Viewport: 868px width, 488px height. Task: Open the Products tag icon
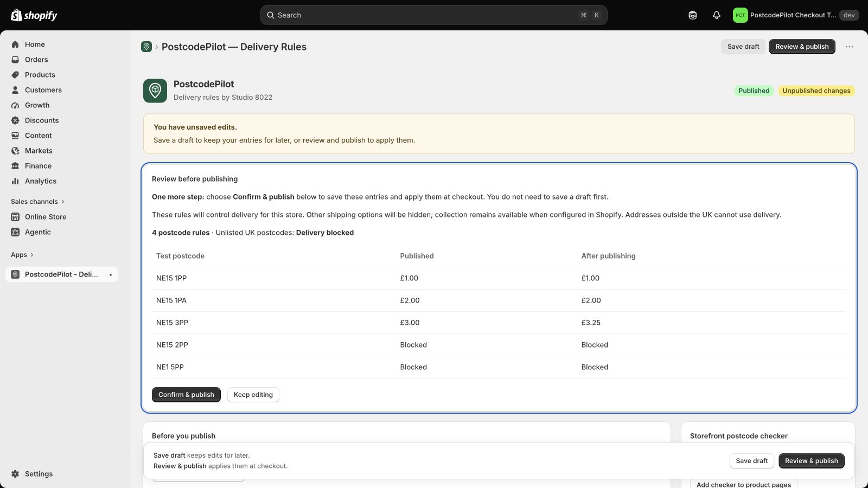pyautogui.click(x=15, y=75)
